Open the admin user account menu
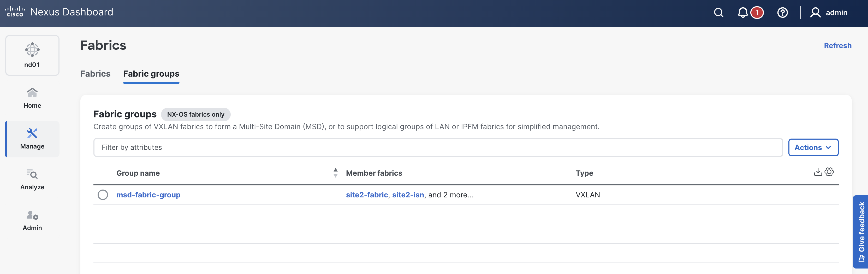 [x=829, y=13]
